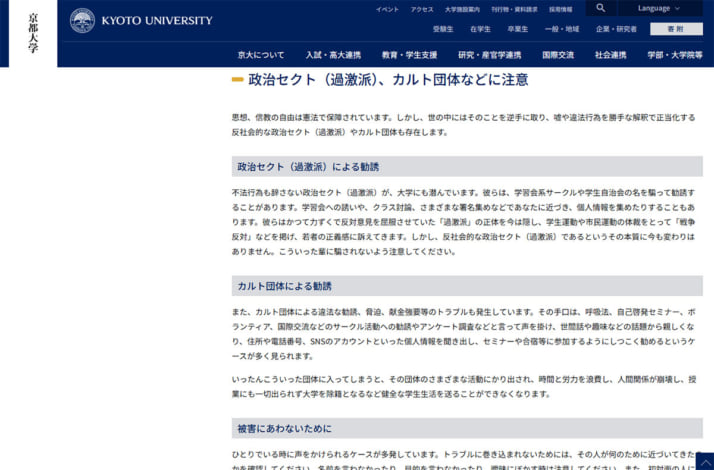Click the back-to-top arrow at bottom right
This screenshot has width=714, height=470.
pyautogui.click(x=705, y=462)
